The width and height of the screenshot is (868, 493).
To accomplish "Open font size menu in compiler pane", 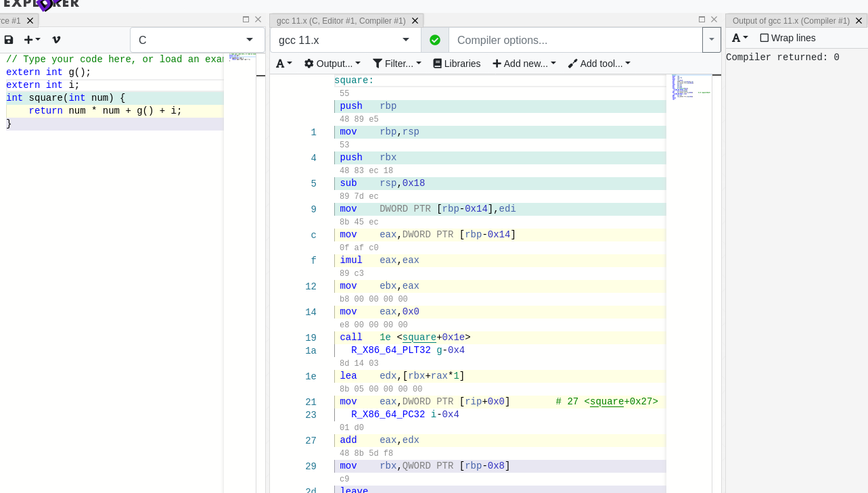I will 284,64.
